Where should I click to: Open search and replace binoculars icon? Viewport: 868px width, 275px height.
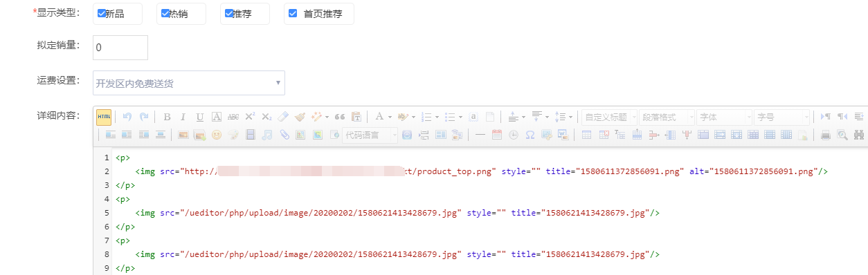(859, 135)
